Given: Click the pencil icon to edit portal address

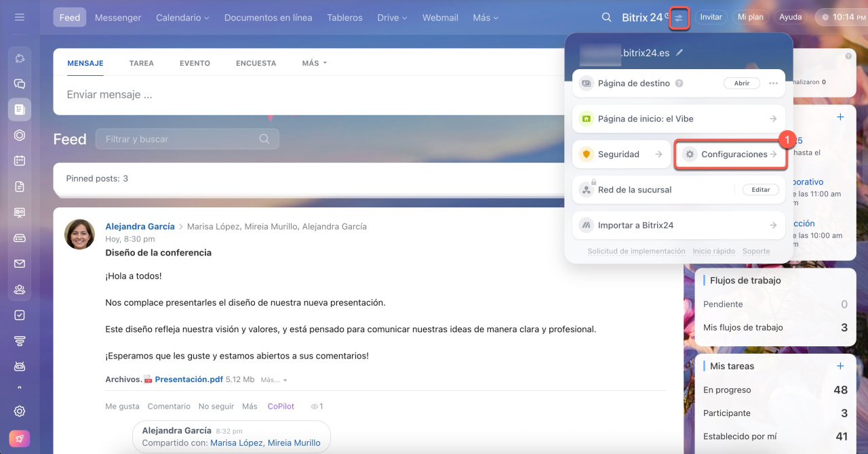Looking at the screenshot, I should tap(680, 53).
